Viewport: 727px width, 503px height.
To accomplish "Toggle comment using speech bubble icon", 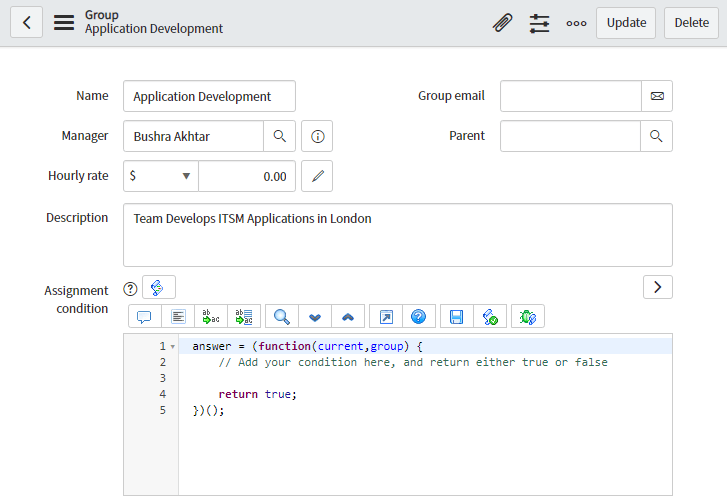I will (145, 317).
